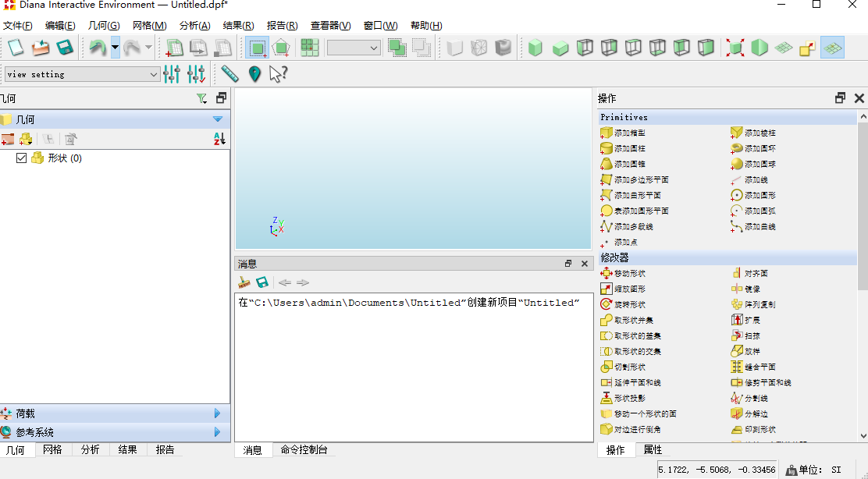The height and width of the screenshot is (479, 868).
Task: Click the sliders icon with red checkmark
Action: pyautogui.click(x=197, y=74)
